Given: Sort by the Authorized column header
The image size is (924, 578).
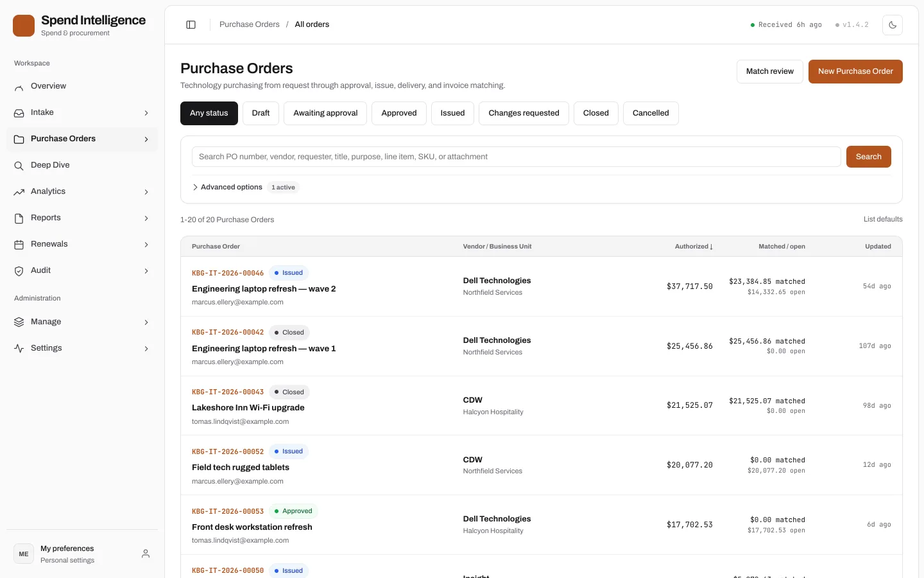Looking at the screenshot, I should (x=694, y=247).
